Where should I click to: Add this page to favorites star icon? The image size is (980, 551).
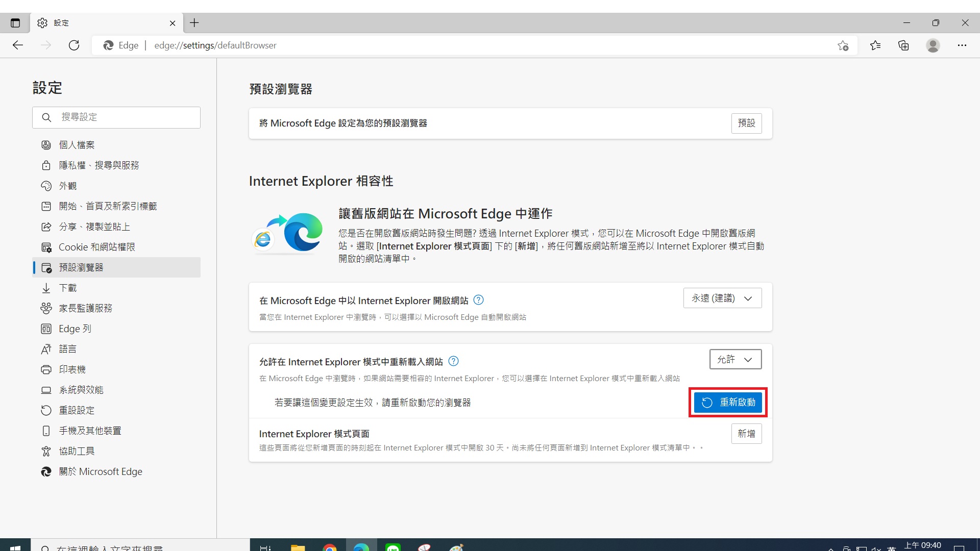click(843, 45)
